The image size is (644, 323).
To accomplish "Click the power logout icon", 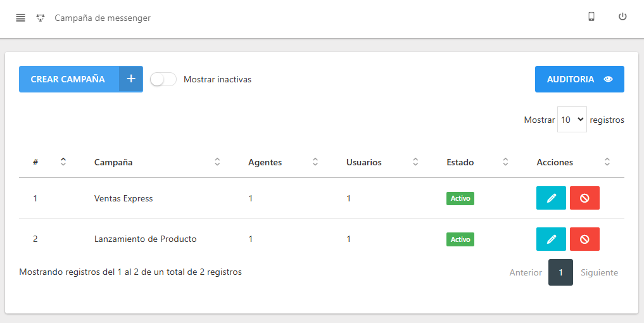I will [x=622, y=17].
